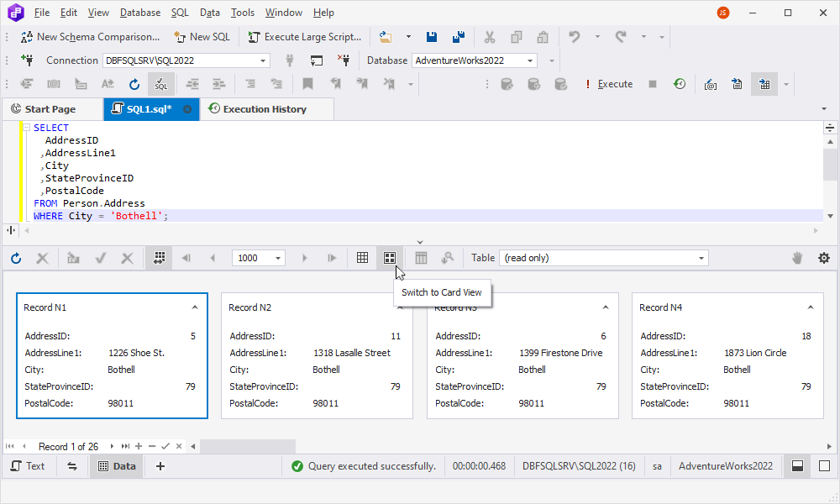Collapse the Record N4 card
The width and height of the screenshot is (840, 504).
tap(811, 307)
